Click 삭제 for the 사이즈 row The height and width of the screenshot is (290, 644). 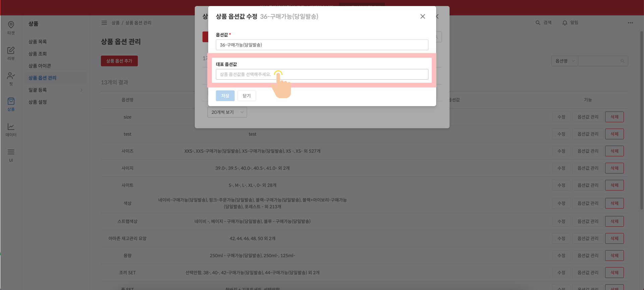coord(614,151)
